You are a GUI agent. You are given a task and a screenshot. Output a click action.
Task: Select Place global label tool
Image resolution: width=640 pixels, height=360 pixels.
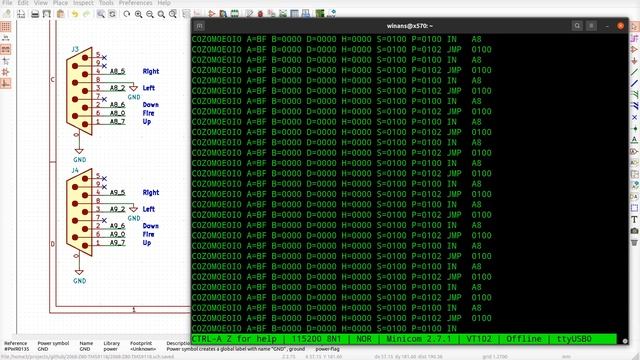click(634, 151)
